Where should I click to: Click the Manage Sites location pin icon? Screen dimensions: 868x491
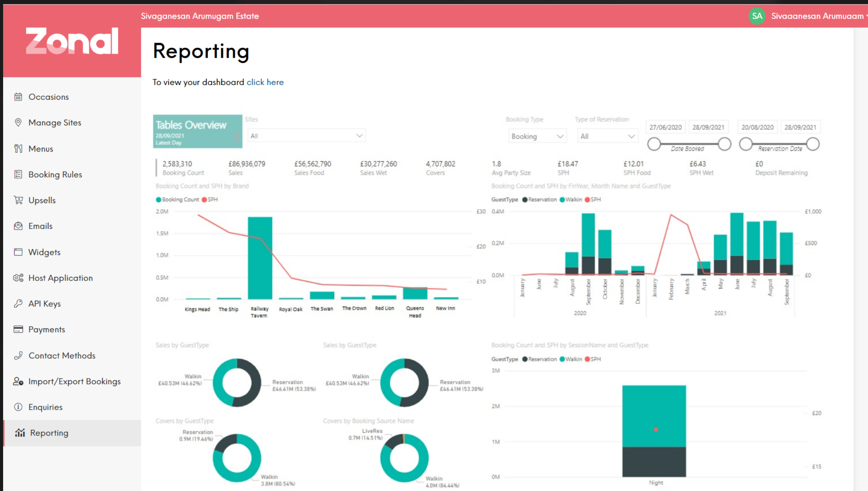pos(18,122)
